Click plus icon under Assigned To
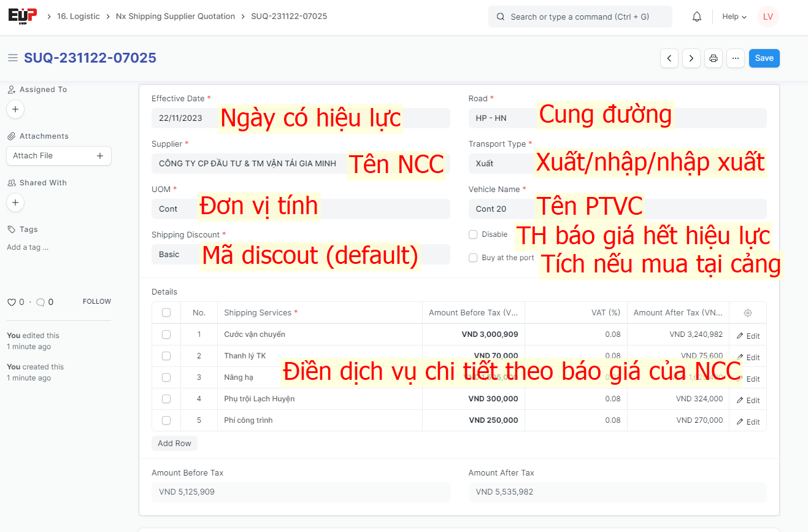Image resolution: width=808 pixels, height=532 pixels. [x=15, y=110]
